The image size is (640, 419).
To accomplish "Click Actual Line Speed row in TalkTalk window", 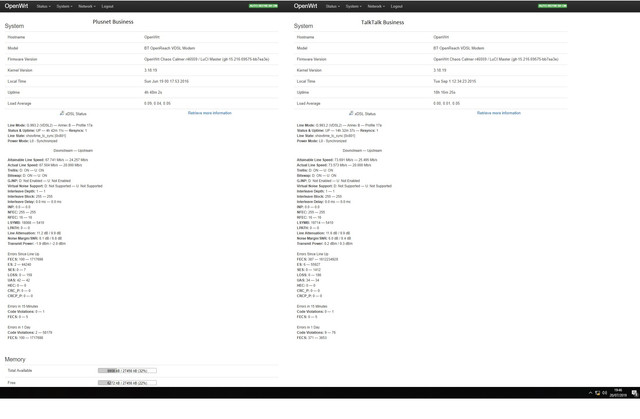I will pyautogui.click(x=334, y=165).
